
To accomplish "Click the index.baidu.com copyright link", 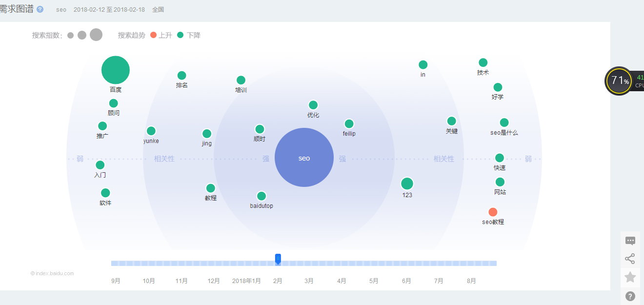I will [52, 274].
